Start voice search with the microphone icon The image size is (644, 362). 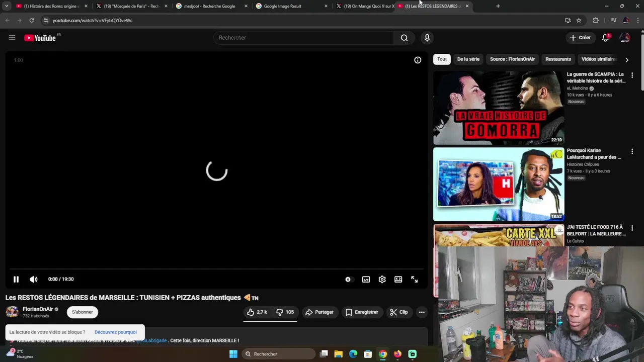(427, 38)
